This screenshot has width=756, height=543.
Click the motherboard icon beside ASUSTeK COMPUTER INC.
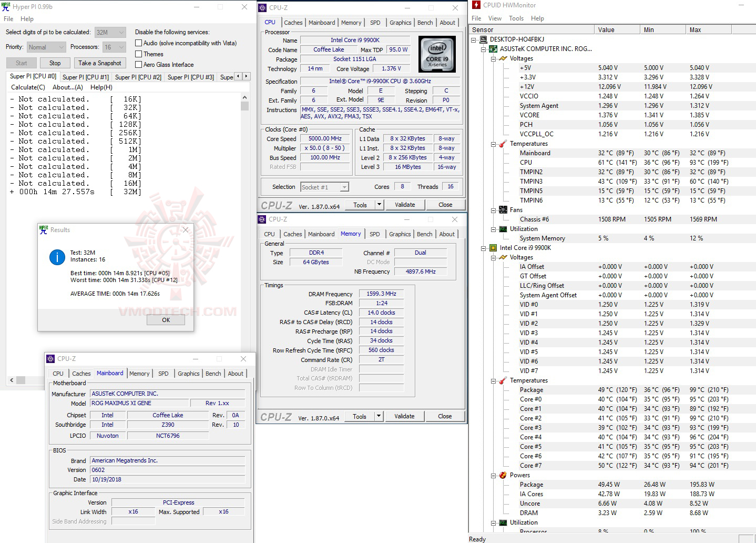(493, 48)
